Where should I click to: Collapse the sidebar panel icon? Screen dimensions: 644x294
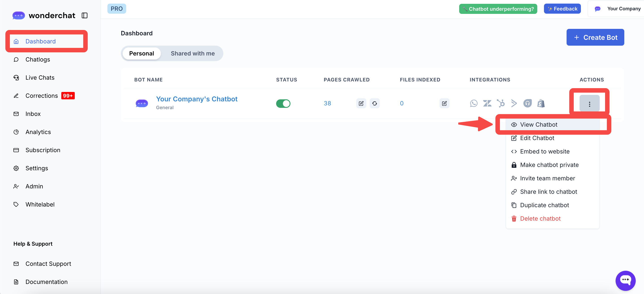pos(85,15)
